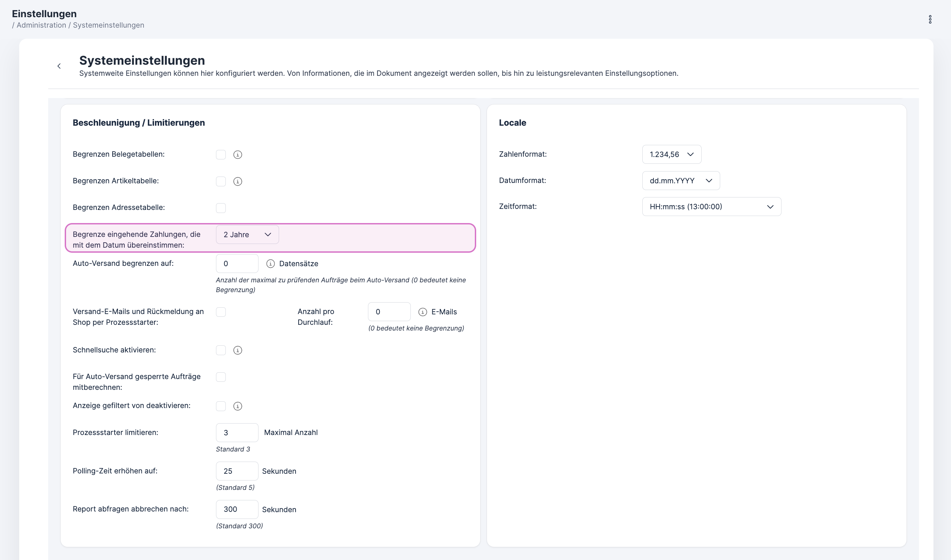951x560 pixels.
Task: Open the 2 Jahre dropdown
Action: pyautogui.click(x=247, y=235)
